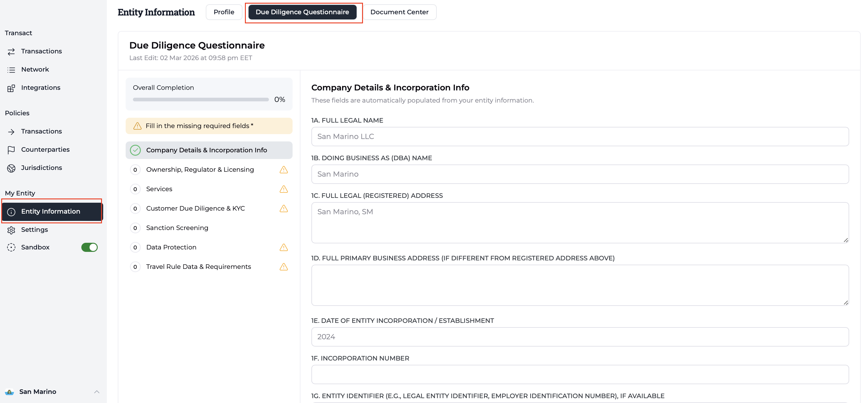This screenshot has height=403, width=868.
Task: Click the Date of Entity Incorporation field
Action: [x=580, y=337]
